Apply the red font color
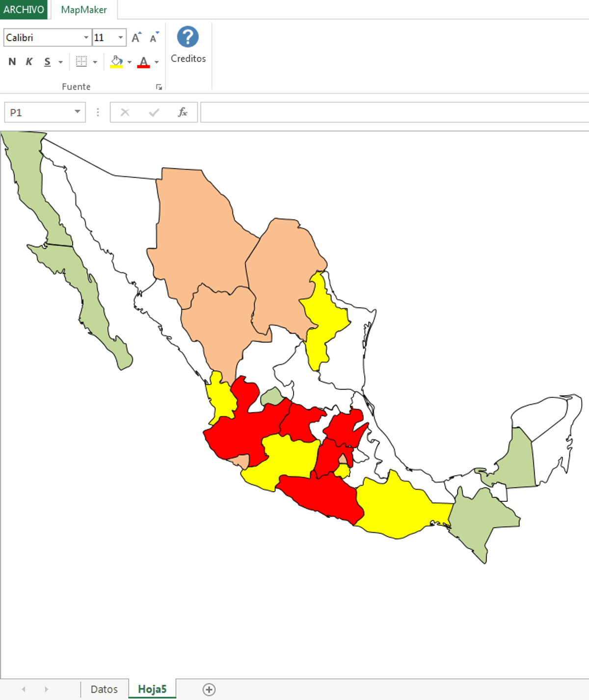The width and height of the screenshot is (589, 700). [x=143, y=62]
